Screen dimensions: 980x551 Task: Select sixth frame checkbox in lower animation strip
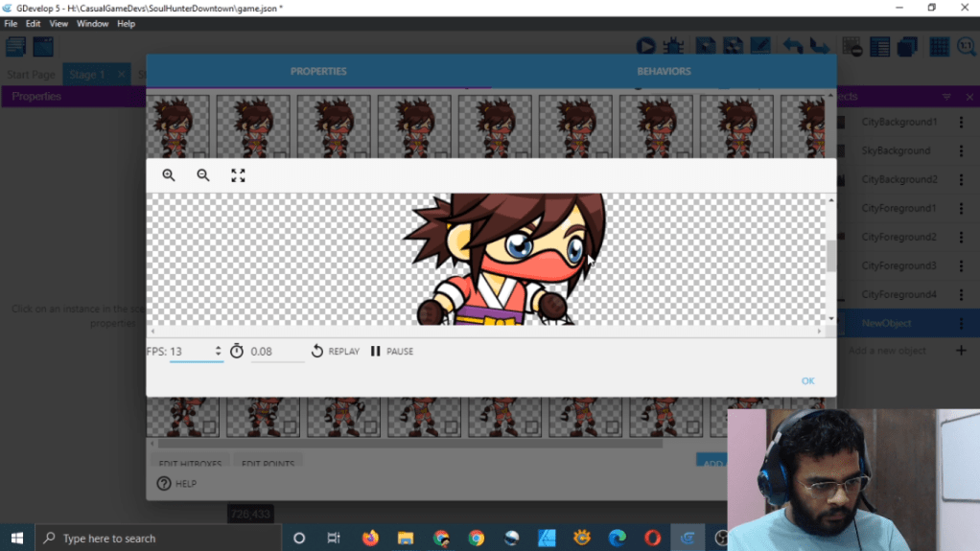coord(612,427)
